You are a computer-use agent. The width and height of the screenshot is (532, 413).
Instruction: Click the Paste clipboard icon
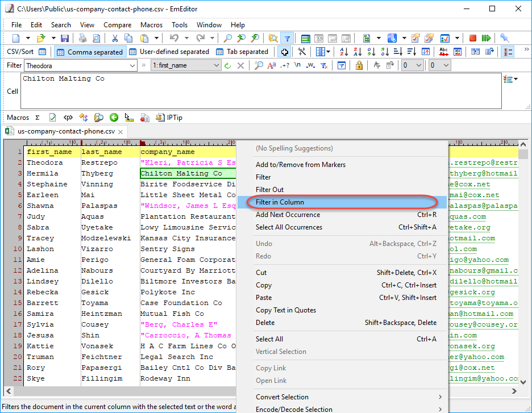click(144, 38)
